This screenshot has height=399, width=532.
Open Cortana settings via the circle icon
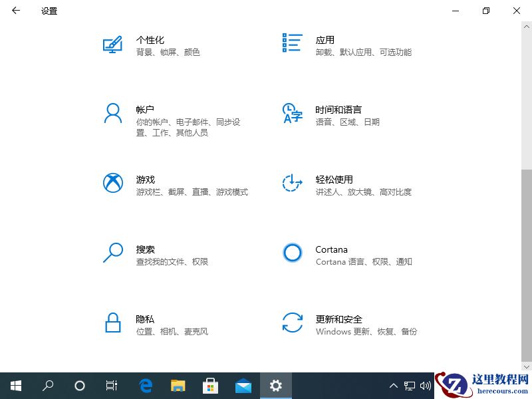coord(291,253)
